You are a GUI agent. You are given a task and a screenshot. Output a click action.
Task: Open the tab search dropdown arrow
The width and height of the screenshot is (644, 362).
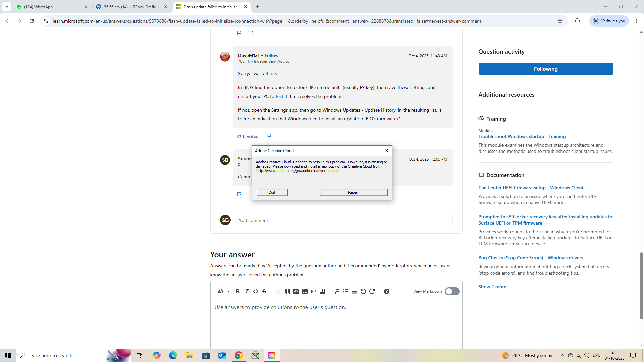[6, 7]
